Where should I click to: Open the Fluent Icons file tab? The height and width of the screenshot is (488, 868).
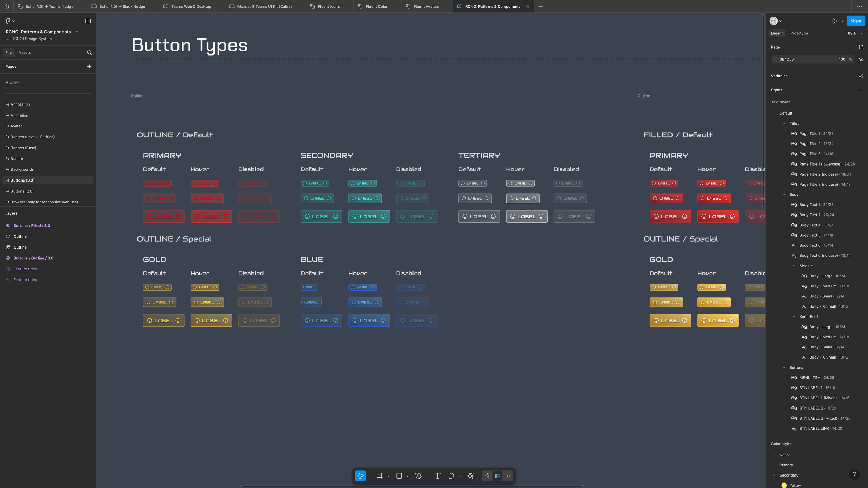(328, 7)
